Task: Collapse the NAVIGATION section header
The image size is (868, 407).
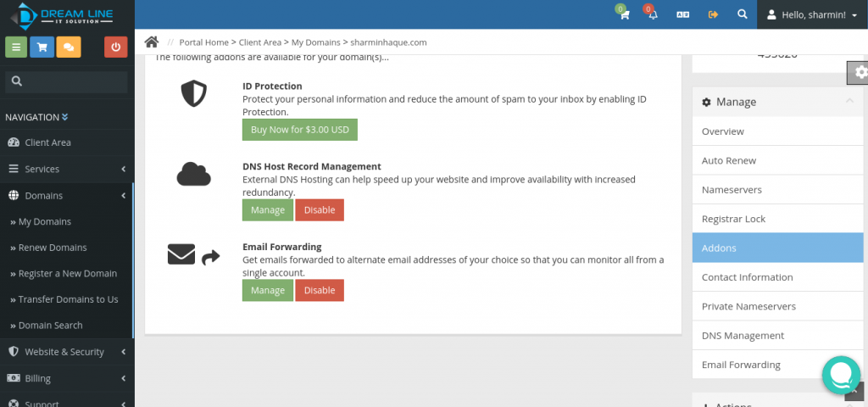Action: coord(36,117)
